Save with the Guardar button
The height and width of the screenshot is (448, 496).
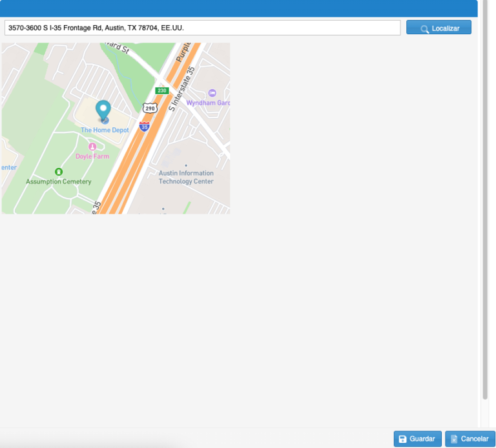pos(417,439)
